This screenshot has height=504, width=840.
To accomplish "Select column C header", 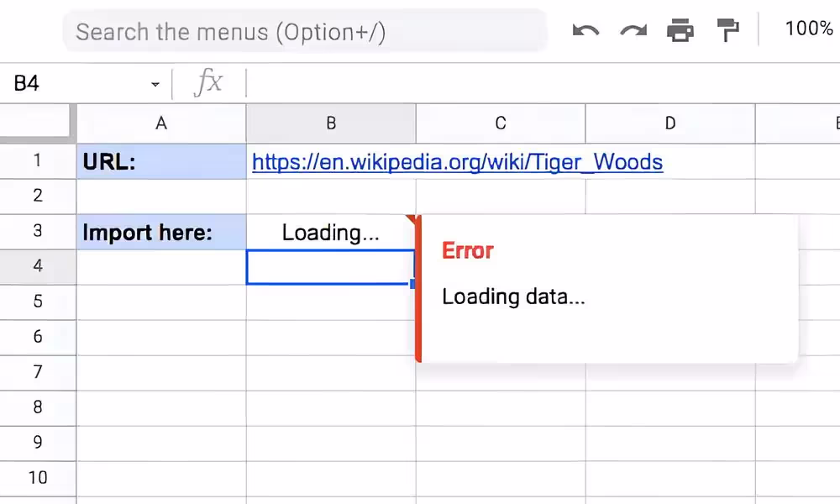I will pyautogui.click(x=501, y=123).
